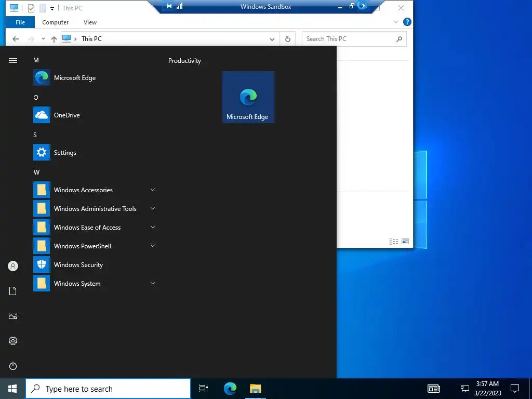Viewport: 532px width, 399px height.
Task: Refresh the This PC view
Action: tap(288, 39)
